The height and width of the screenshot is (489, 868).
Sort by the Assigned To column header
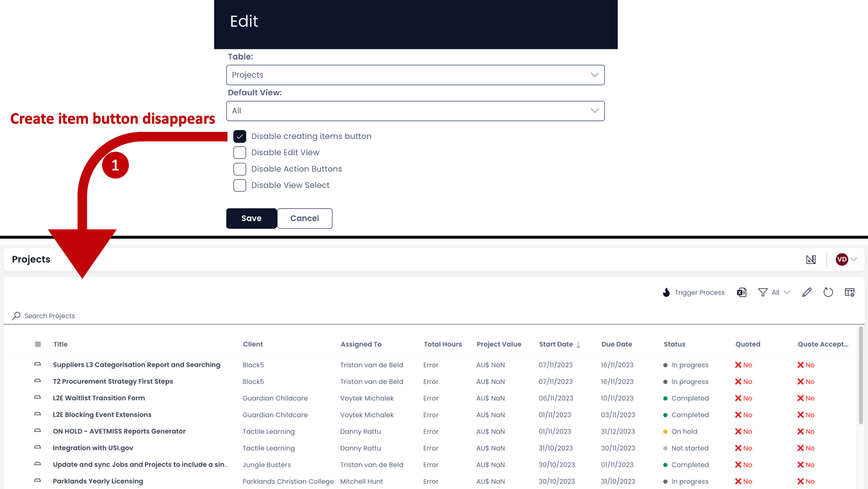(x=361, y=344)
